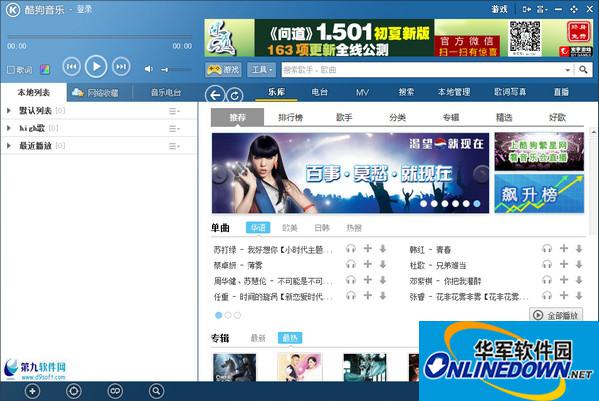The height and width of the screenshot is (401, 599).
Task: Play the current track
Action: coord(96,67)
